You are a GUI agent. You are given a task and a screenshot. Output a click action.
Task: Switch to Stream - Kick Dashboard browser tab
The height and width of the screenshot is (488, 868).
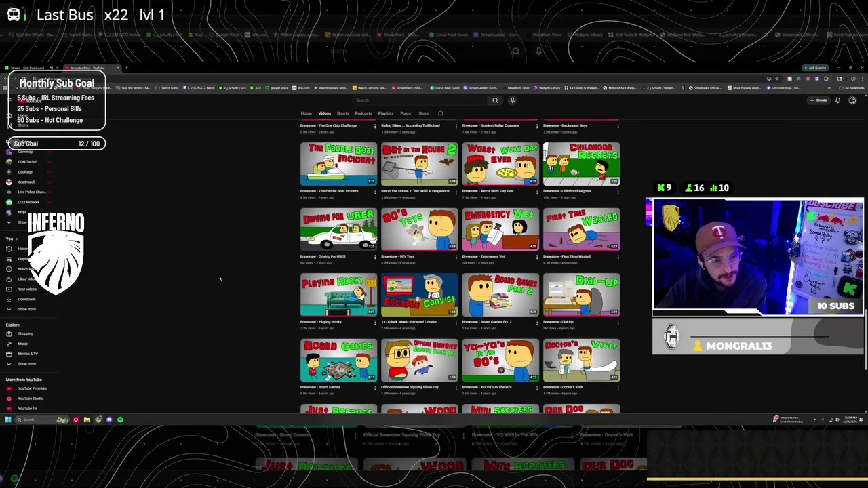click(x=31, y=68)
